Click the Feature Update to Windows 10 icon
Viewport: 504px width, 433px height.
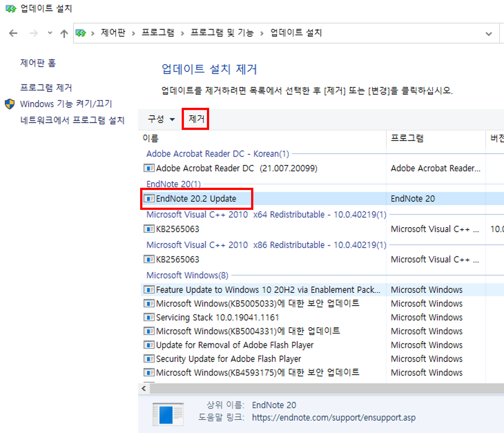click(x=149, y=290)
